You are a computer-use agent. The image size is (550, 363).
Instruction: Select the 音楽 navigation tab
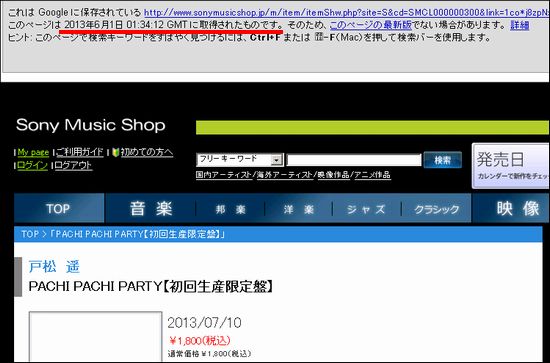coord(151,209)
